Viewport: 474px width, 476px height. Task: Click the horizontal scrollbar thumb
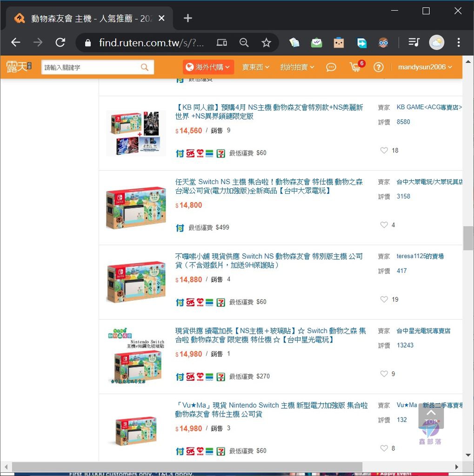(187, 466)
